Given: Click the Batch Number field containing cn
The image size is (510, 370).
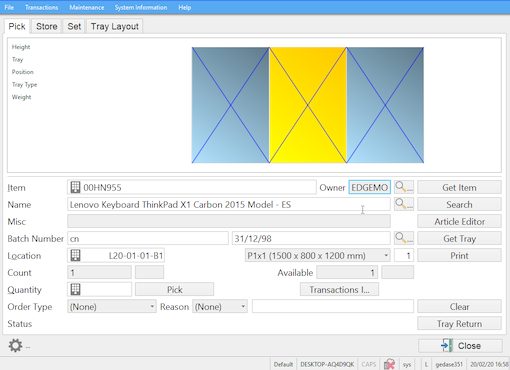Looking at the screenshot, I should click(148, 238).
